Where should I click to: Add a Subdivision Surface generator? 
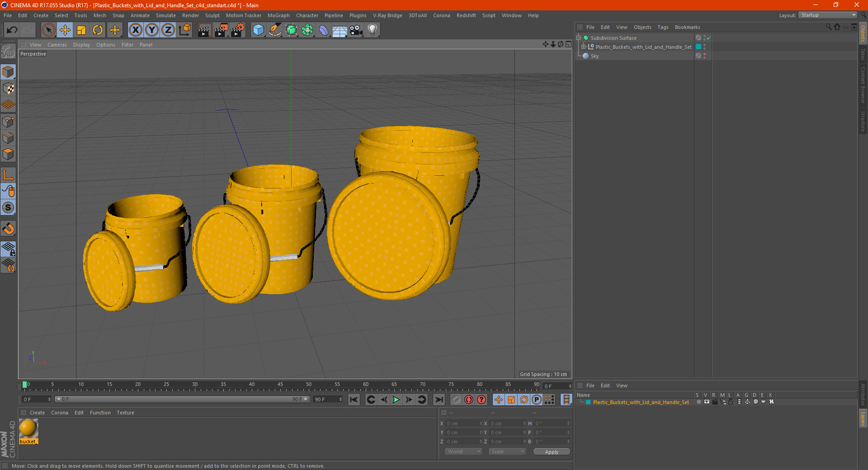[x=291, y=30]
